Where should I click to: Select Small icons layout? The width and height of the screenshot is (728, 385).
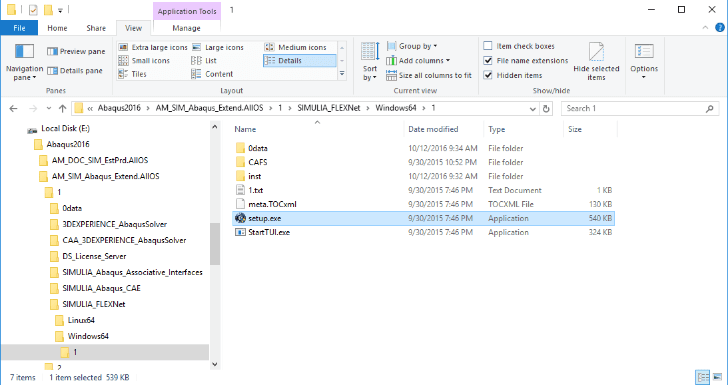[x=144, y=60]
